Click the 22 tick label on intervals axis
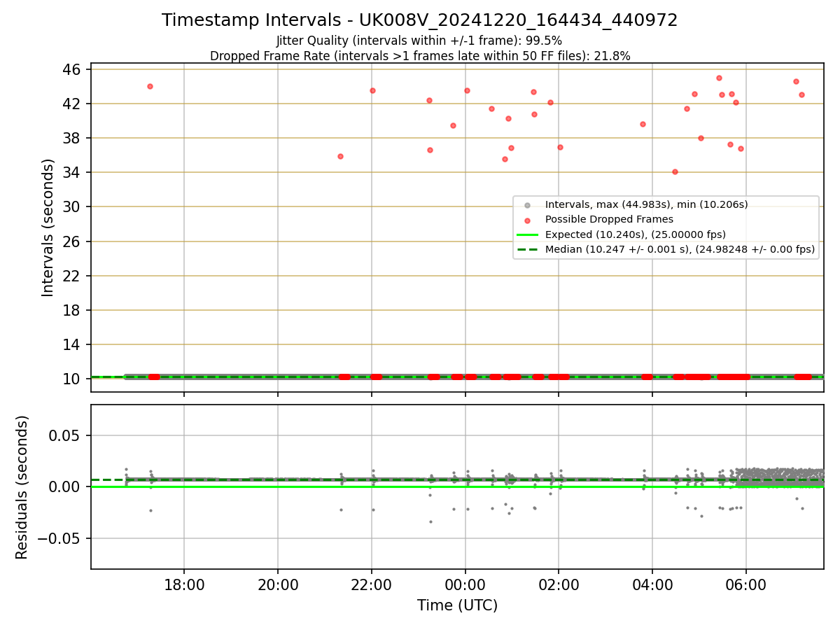 (73, 276)
